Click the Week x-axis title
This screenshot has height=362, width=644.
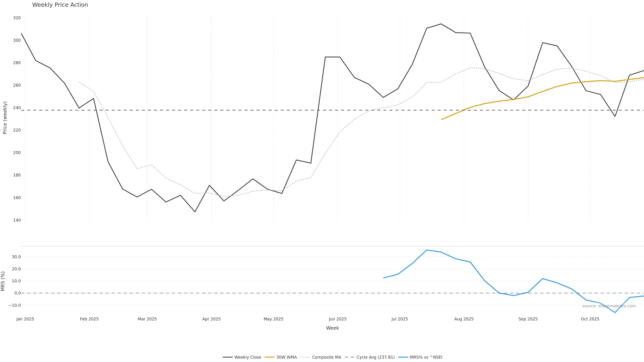click(332, 328)
